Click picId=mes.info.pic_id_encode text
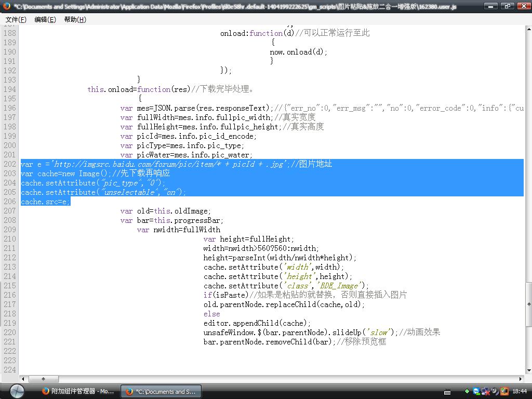The height and width of the screenshot is (399, 532). click(197, 136)
